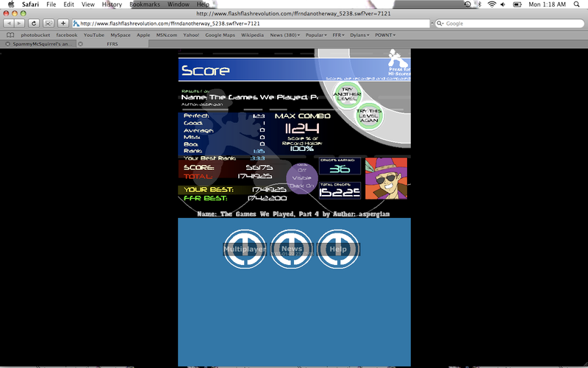588x368 pixels.
Task: Open the bookmarks book icon in bookmarks bar
Action: [10, 35]
